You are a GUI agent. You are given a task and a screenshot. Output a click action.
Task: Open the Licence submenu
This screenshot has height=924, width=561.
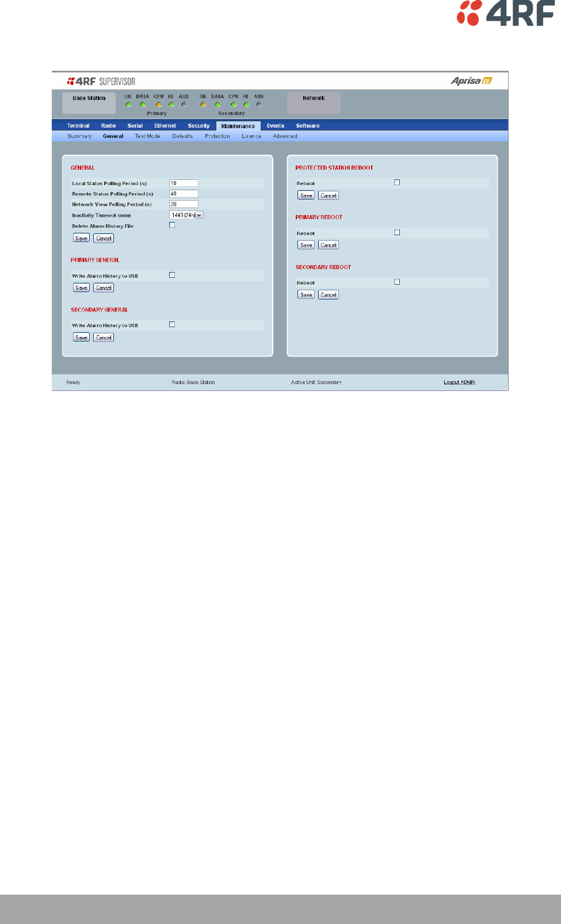[251, 136]
